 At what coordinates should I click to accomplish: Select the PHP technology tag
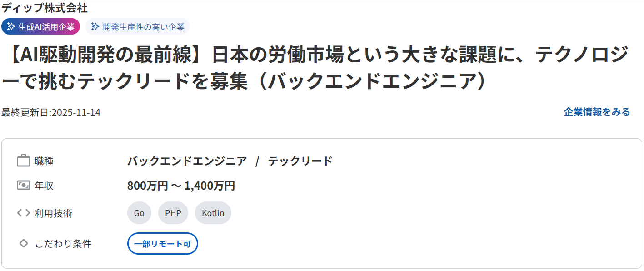(173, 213)
